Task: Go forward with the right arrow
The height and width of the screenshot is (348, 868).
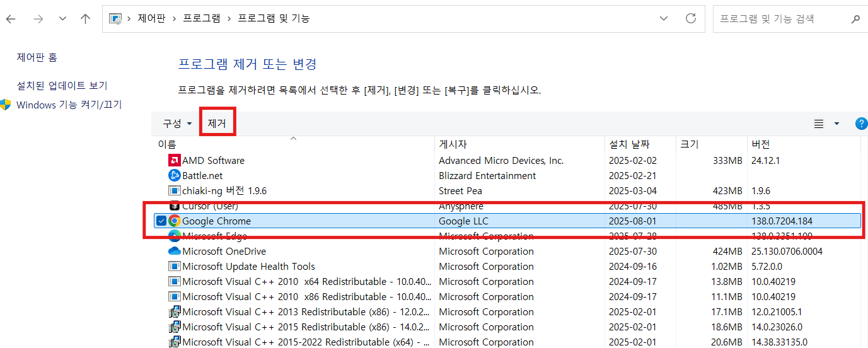Action: (38, 19)
